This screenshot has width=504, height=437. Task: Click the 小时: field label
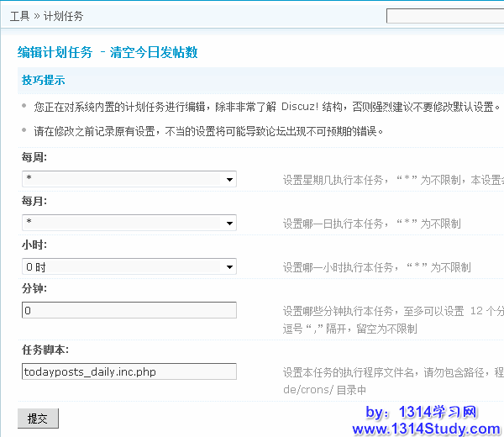point(34,245)
